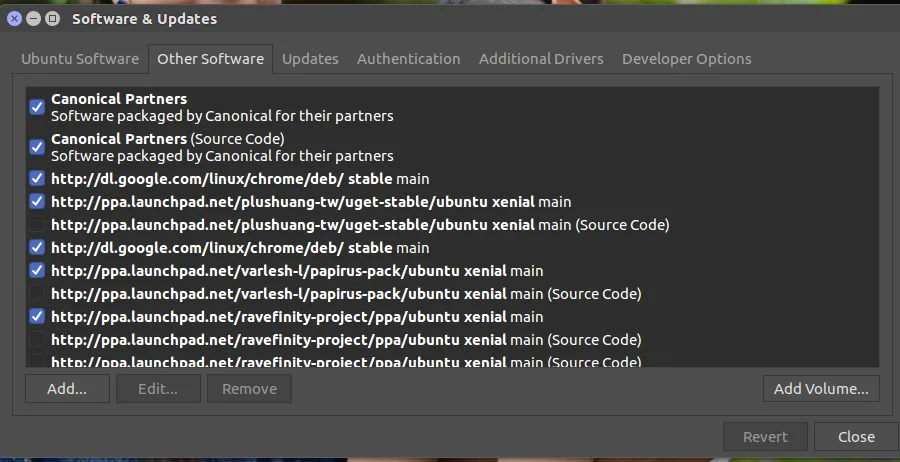Click the Add... button
The image size is (900, 462).
(x=67, y=389)
